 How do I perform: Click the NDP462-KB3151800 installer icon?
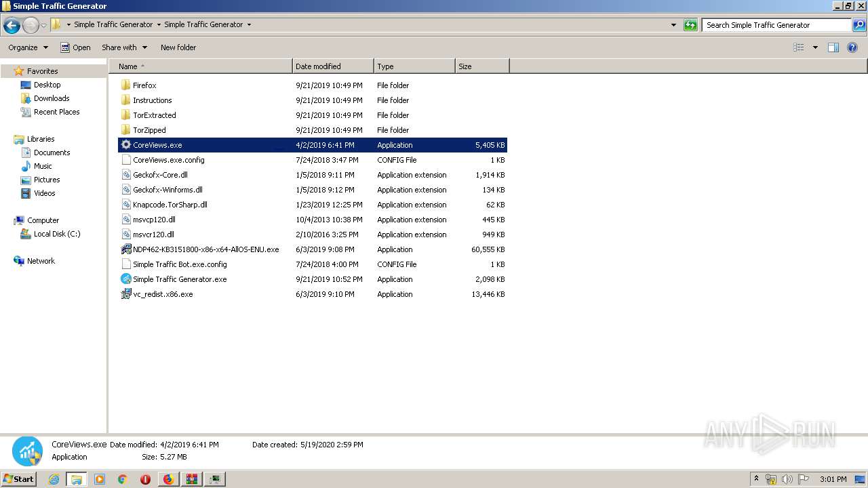(125, 249)
